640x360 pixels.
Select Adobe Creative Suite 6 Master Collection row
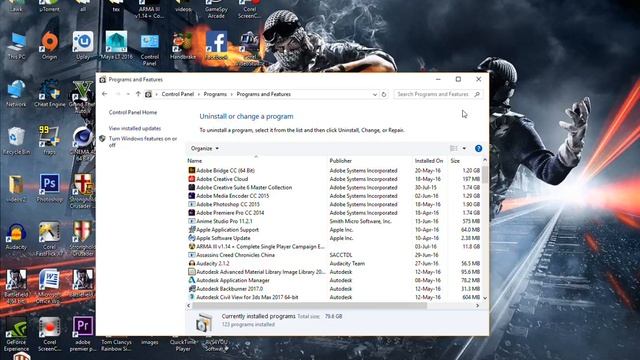pyautogui.click(x=334, y=187)
